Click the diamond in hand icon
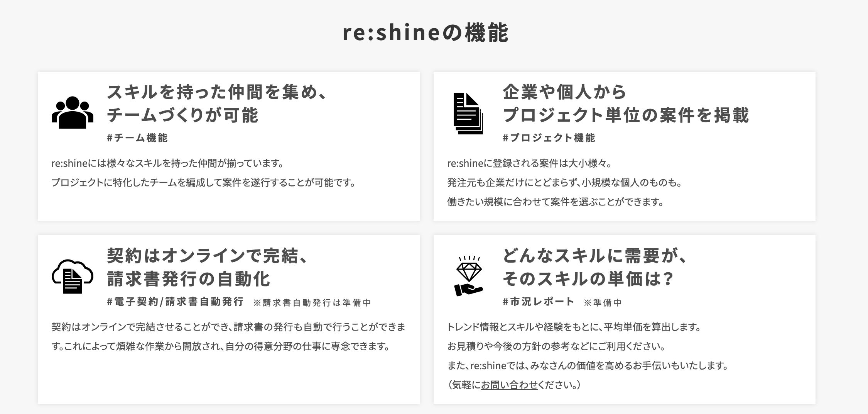This screenshot has width=868, height=414. [469, 276]
